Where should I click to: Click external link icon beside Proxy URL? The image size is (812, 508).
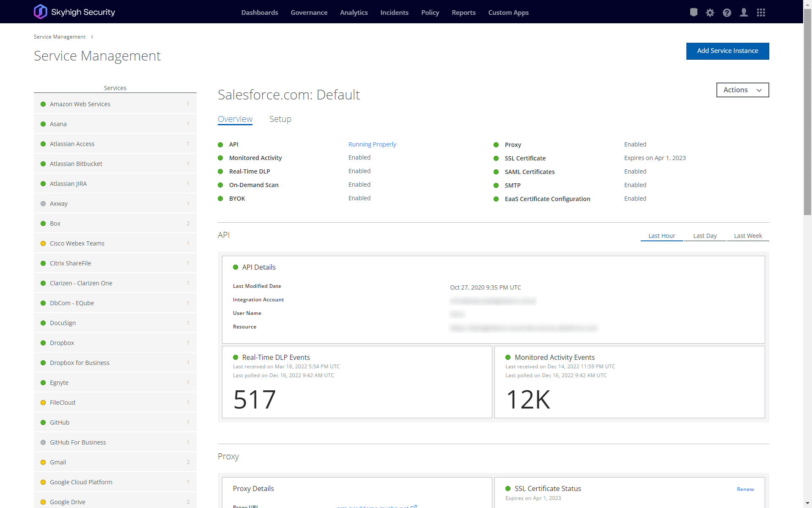(414, 506)
